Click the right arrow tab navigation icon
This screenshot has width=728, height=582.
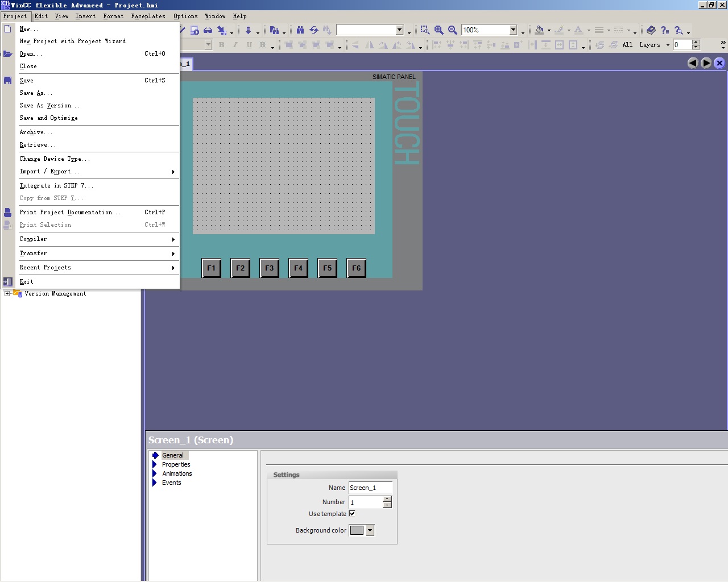click(706, 63)
